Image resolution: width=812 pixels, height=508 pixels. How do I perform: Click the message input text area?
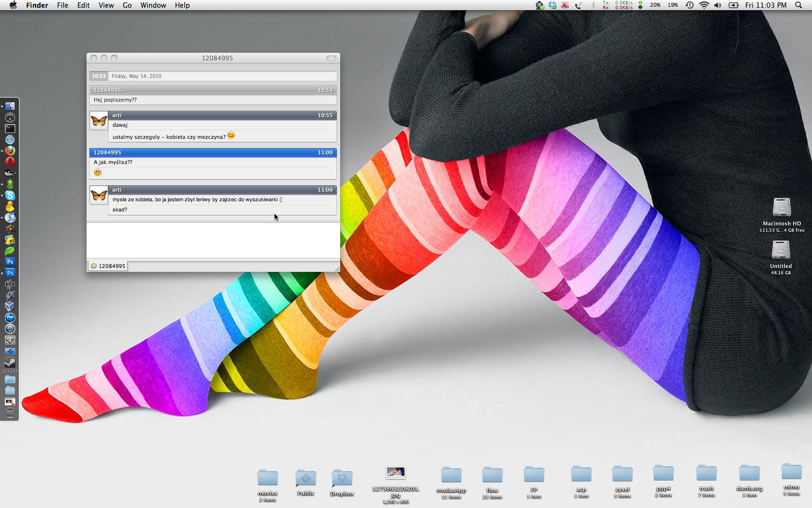[213, 240]
